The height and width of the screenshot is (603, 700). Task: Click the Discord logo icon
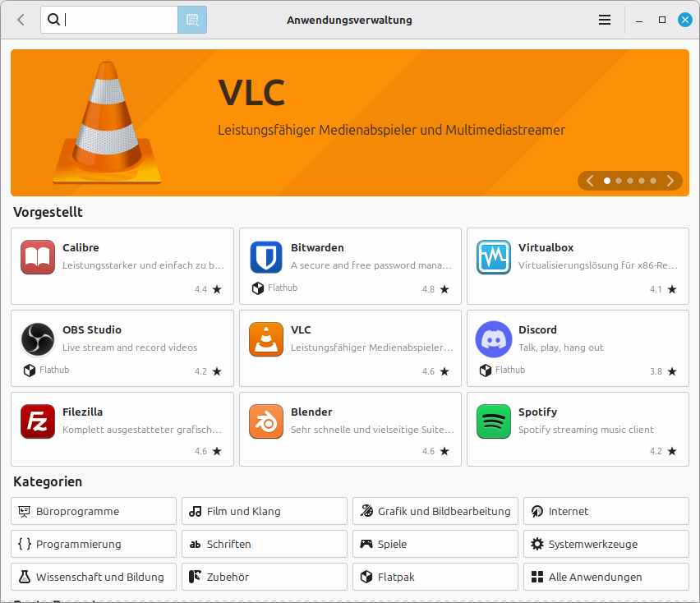pos(494,339)
